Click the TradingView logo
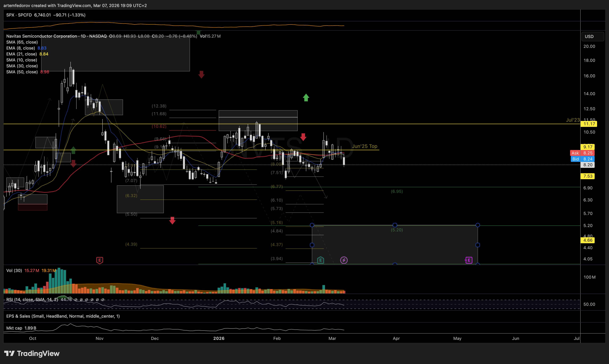 pyautogui.click(x=32, y=353)
